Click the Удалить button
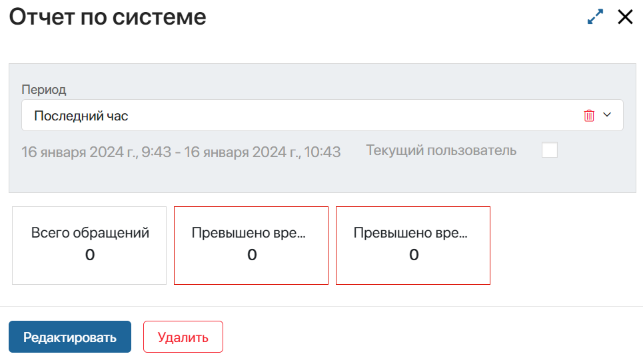The width and height of the screenshot is (643, 364). click(183, 337)
